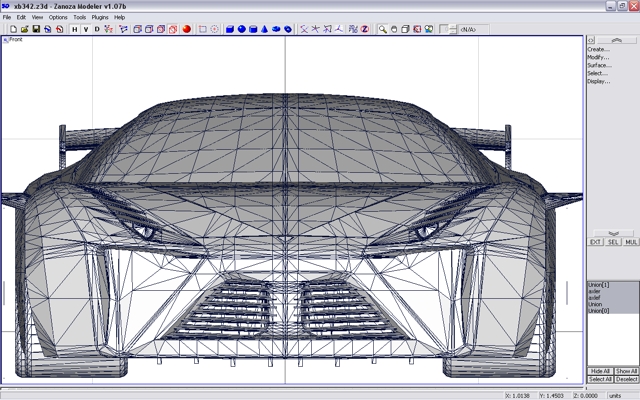
Task: Activate the magnifier zoom tool
Action: click(382, 30)
